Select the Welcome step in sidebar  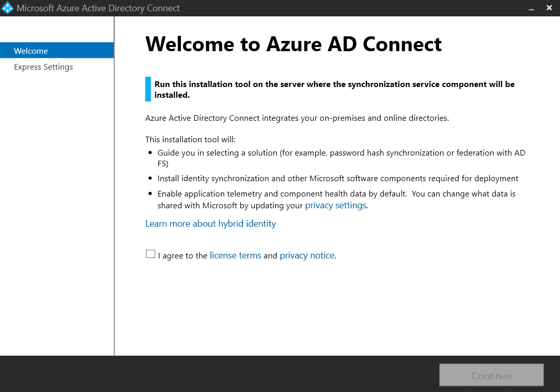57,51
